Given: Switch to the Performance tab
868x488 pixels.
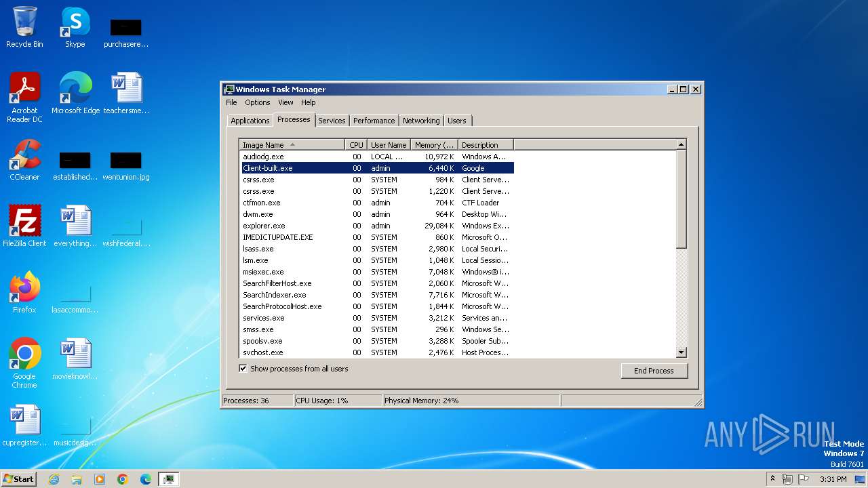Looking at the screenshot, I should pos(374,121).
